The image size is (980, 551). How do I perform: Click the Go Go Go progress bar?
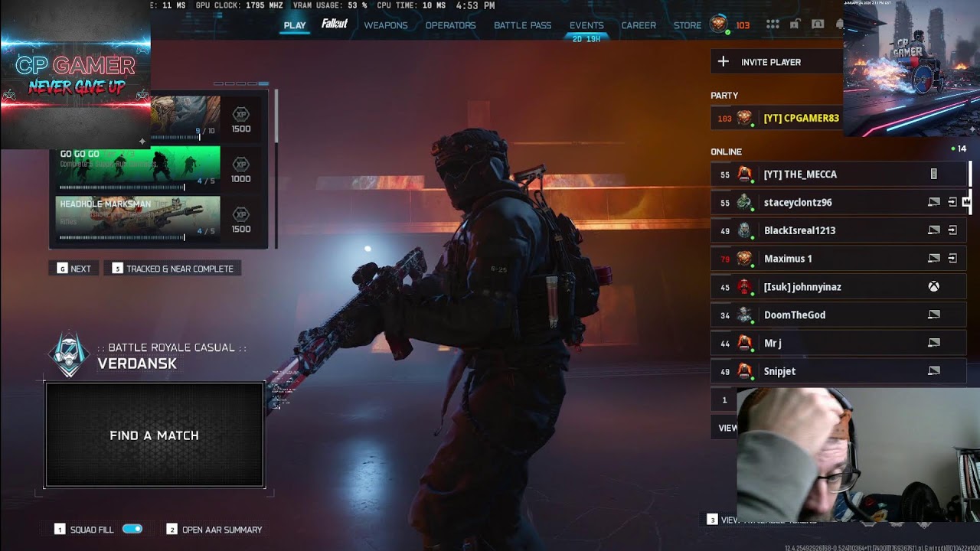[x=122, y=187]
